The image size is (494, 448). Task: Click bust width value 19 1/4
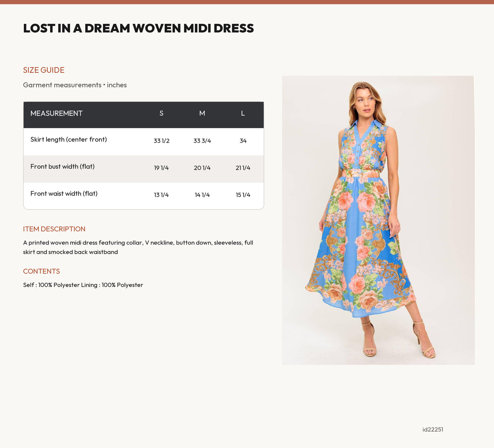tap(161, 168)
